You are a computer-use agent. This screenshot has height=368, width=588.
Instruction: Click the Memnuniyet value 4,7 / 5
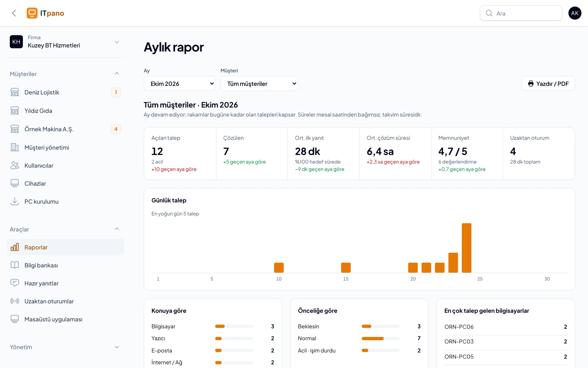[453, 152]
